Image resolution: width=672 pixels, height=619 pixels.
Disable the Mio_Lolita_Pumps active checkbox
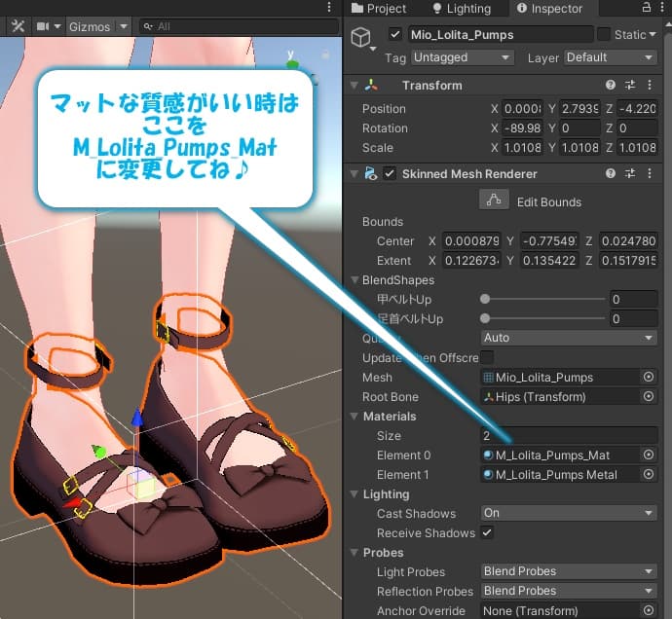click(x=394, y=35)
